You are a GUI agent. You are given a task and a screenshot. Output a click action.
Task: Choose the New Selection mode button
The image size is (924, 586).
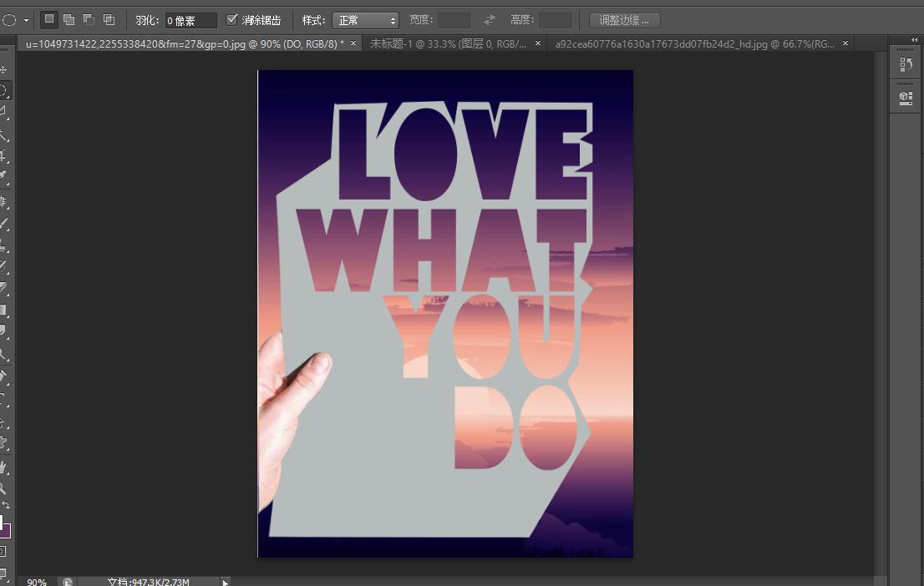click(x=49, y=19)
